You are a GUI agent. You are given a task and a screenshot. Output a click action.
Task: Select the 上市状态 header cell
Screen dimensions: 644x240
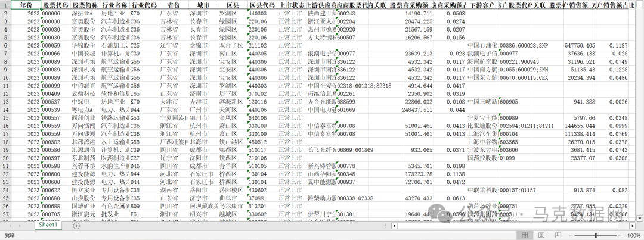tap(292, 6)
